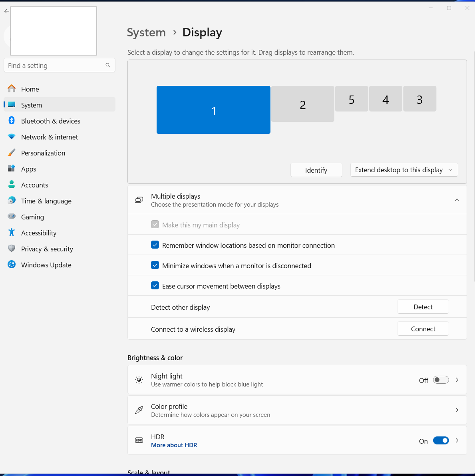Image resolution: width=475 pixels, height=476 pixels.
Task: Select display 1 in arrangement
Action: point(213,110)
